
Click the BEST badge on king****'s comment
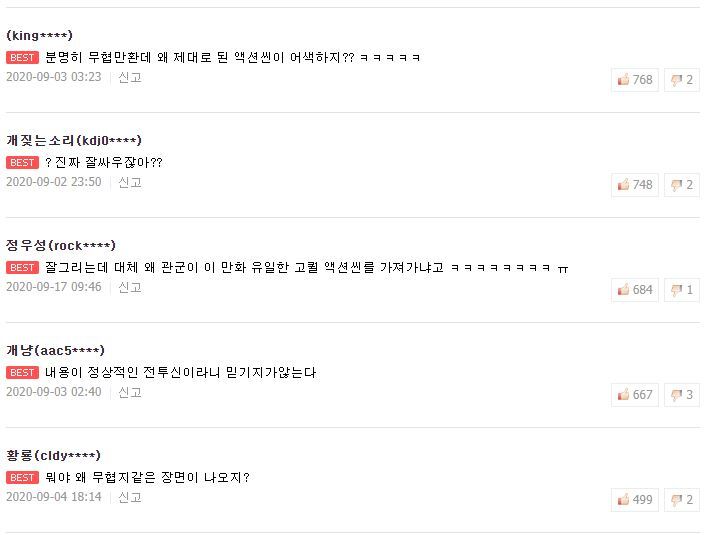pos(22,58)
